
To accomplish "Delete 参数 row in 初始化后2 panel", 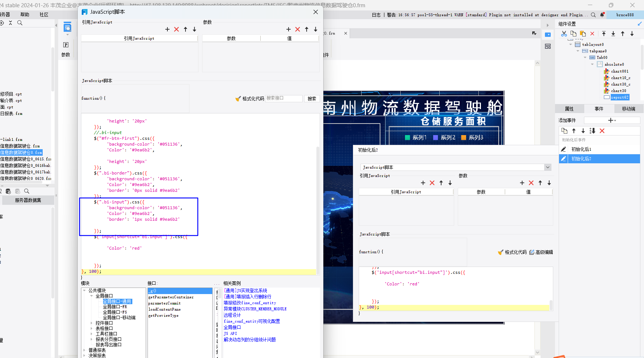I will point(531,183).
